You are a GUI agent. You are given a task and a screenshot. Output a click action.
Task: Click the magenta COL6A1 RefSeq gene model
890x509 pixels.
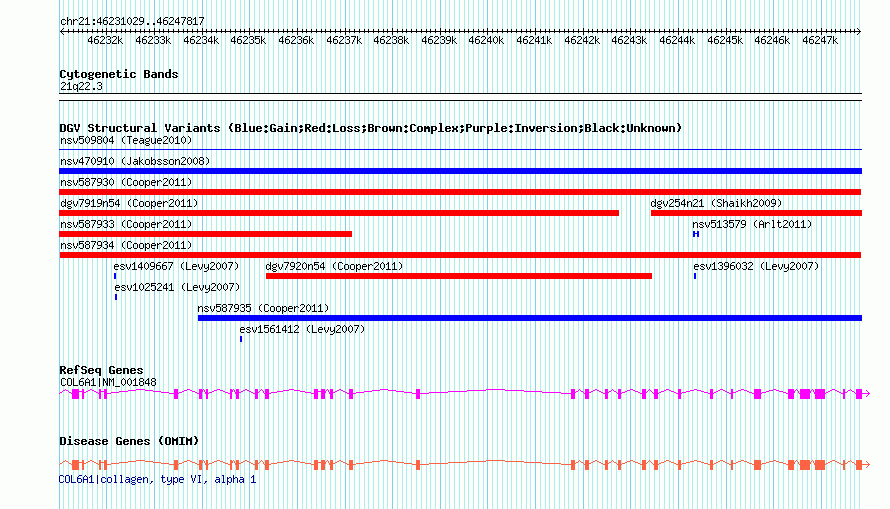(464, 394)
